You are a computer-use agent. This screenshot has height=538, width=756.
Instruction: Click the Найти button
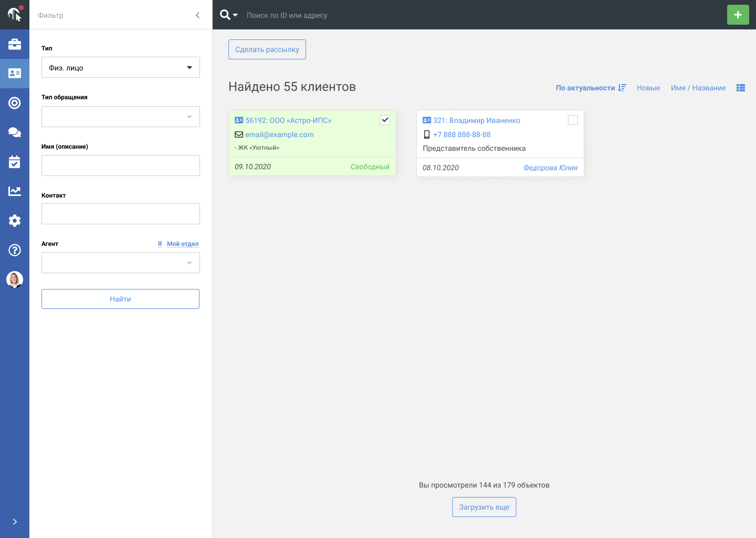coord(120,299)
